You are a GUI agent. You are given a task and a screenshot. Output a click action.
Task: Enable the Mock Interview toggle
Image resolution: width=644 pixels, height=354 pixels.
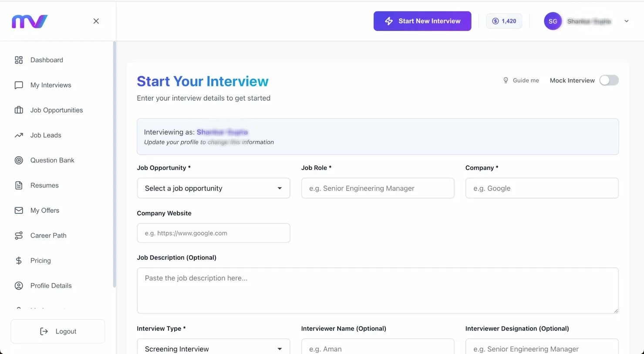tap(609, 80)
